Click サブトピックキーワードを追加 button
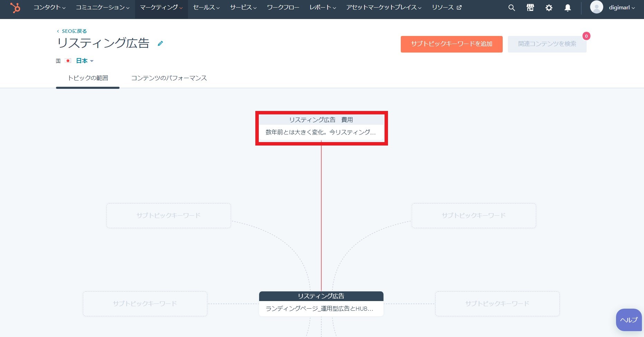The width and height of the screenshot is (644, 337). (452, 44)
